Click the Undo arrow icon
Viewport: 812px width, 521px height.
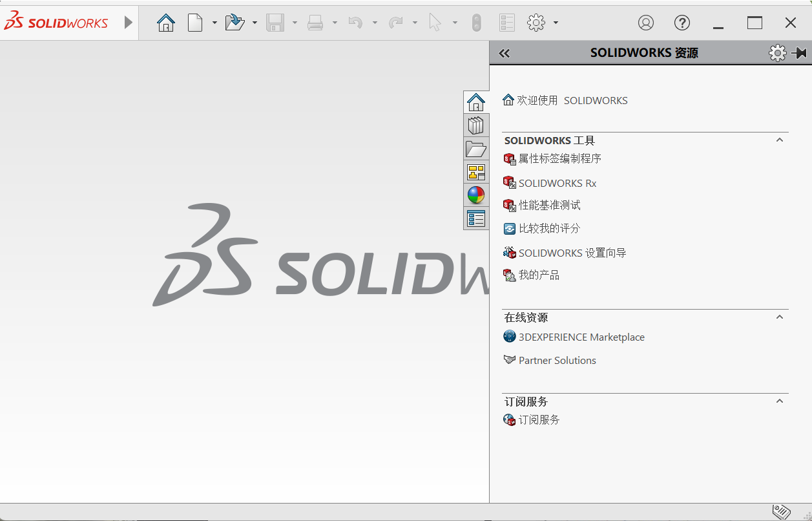point(355,23)
